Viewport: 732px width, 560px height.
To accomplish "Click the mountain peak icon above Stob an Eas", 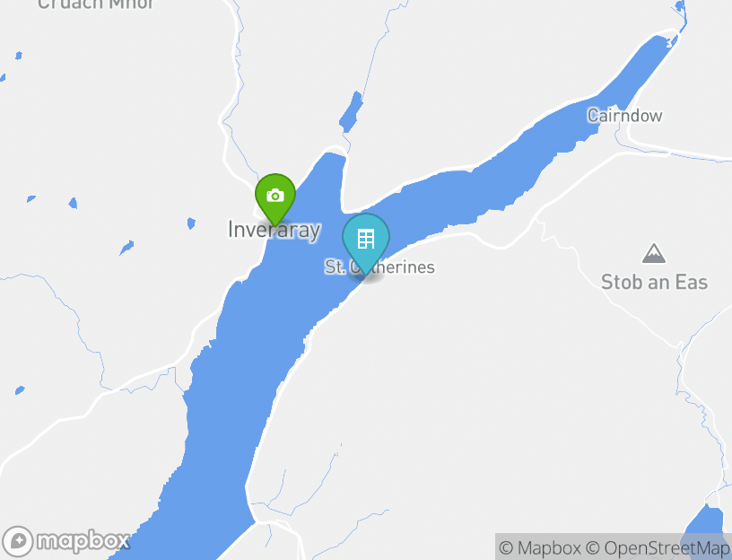I will (654, 254).
